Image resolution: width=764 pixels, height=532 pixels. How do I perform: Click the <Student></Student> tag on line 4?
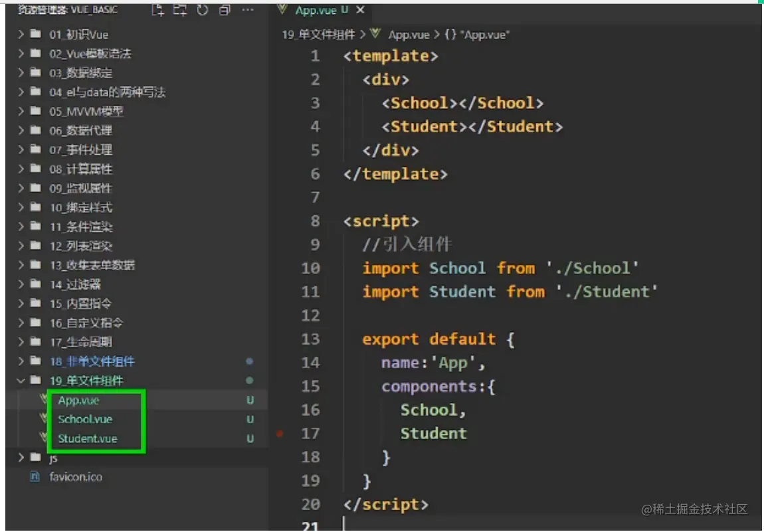[x=472, y=127]
